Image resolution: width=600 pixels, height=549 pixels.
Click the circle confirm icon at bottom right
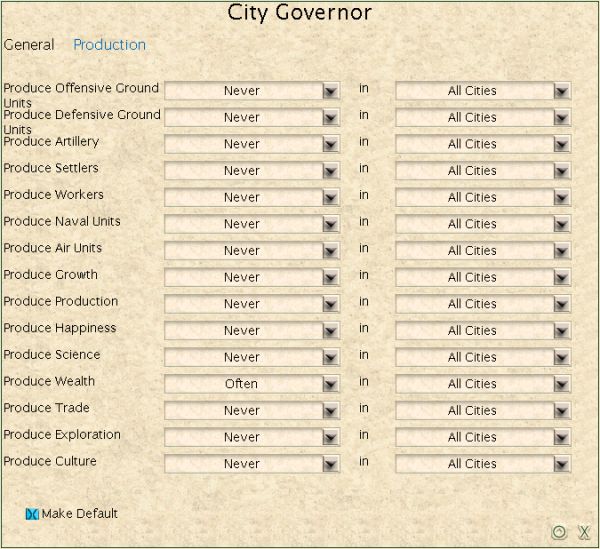(x=559, y=532)
